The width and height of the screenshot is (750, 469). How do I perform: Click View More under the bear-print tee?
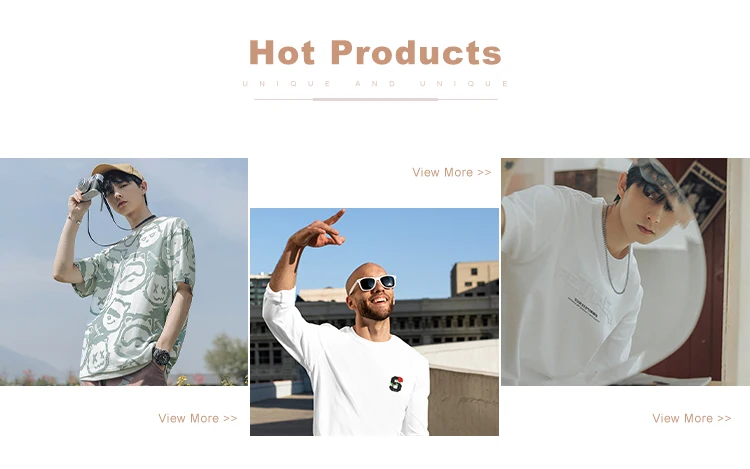tap(198, 418)
